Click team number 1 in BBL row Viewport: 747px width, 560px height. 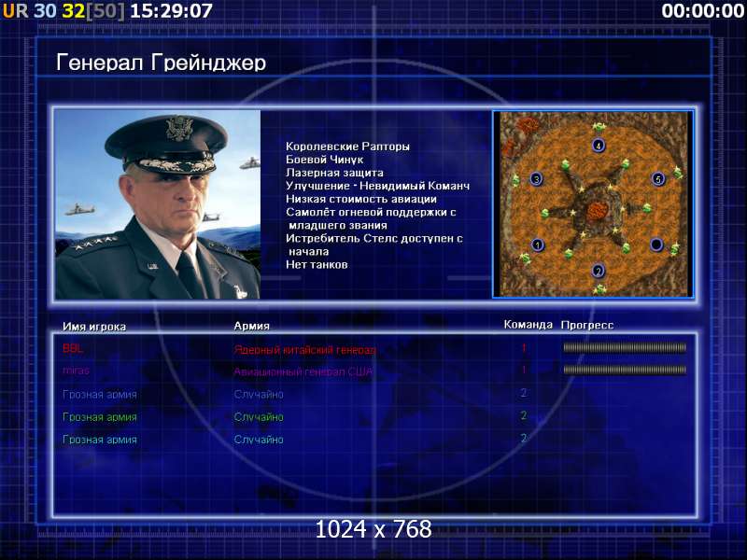524,348
